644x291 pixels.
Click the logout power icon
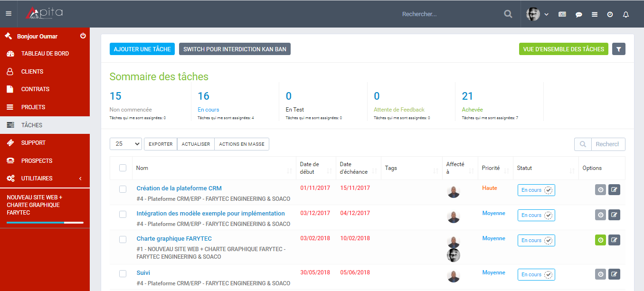(83, 36)
